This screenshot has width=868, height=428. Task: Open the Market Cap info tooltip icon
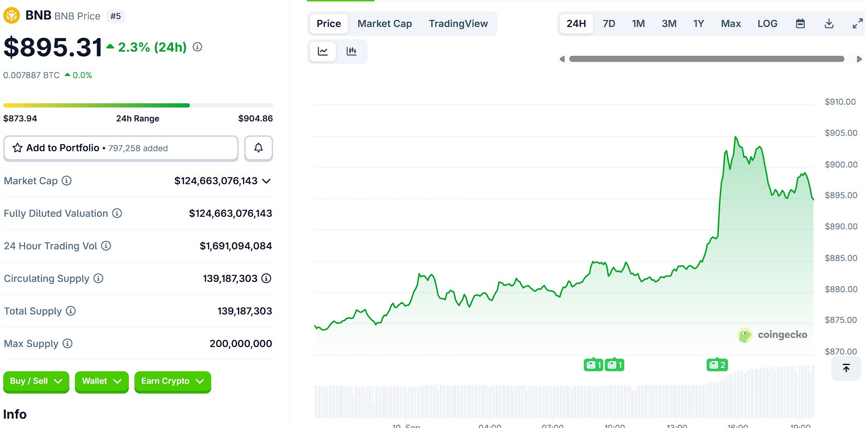66,181
